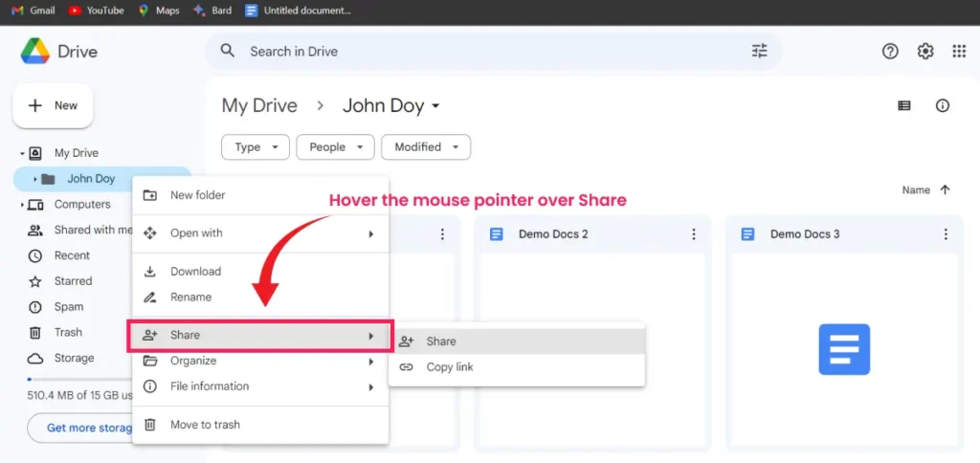This screenshot has height=463, width=980.
Task: Click the Get more storage button
Action: (x=86, y=428)
